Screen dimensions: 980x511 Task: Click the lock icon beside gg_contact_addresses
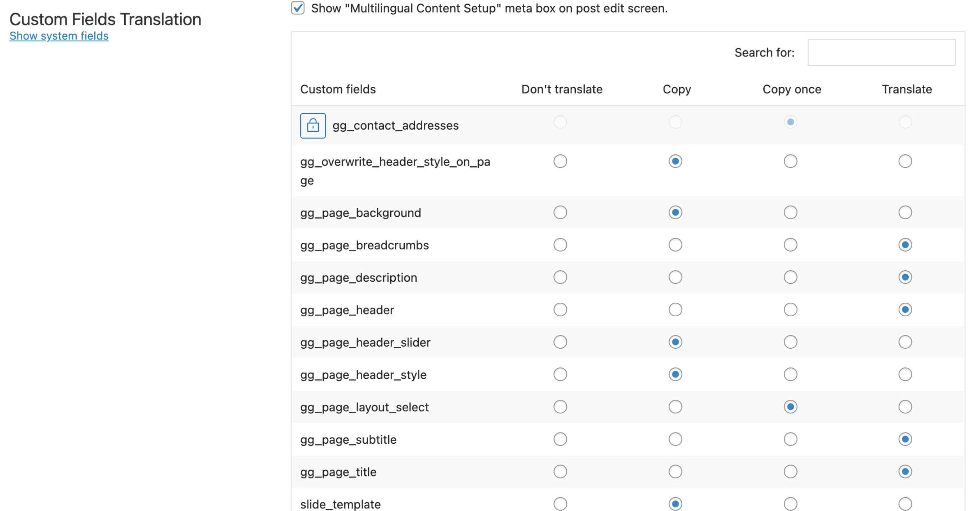(313, 126)
